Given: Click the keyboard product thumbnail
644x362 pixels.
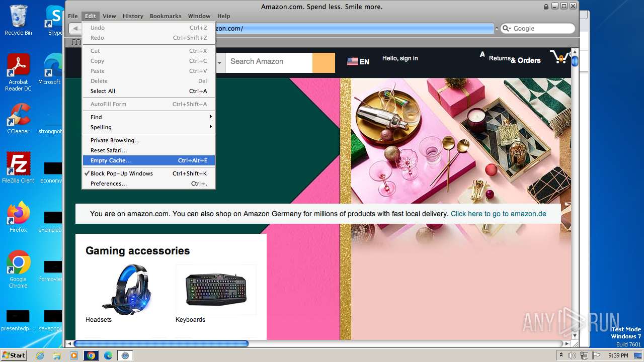Looking at the screenshot, I should tap(216, 290).
